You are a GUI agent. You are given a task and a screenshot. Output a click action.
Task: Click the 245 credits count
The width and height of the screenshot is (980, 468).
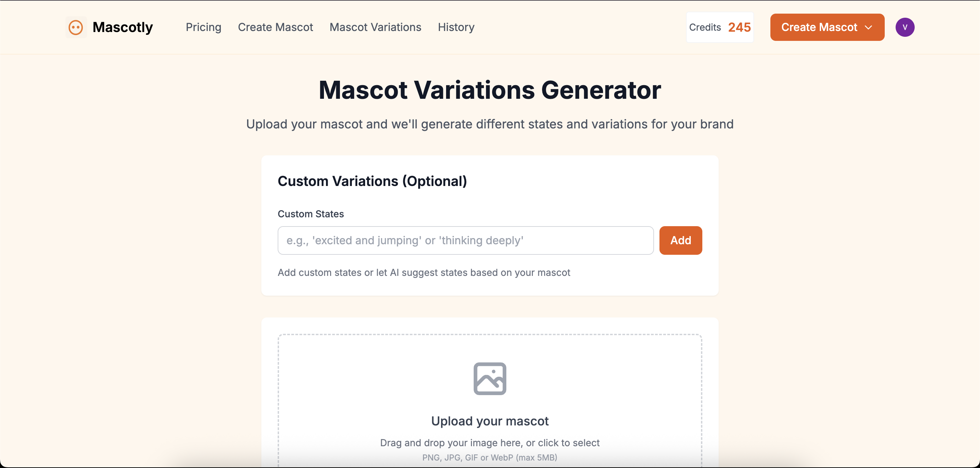(739, 27)
